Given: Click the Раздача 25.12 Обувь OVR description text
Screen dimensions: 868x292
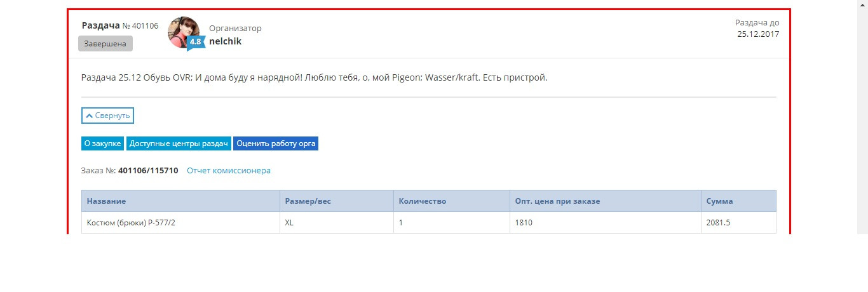Looking at the screenshot, I should (314, 77).
